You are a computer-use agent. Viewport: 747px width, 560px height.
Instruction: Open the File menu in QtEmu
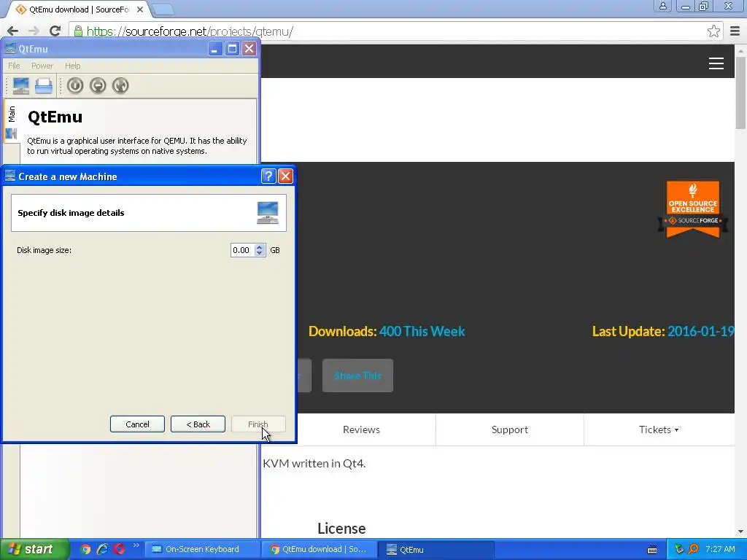(x=14, y=66)
